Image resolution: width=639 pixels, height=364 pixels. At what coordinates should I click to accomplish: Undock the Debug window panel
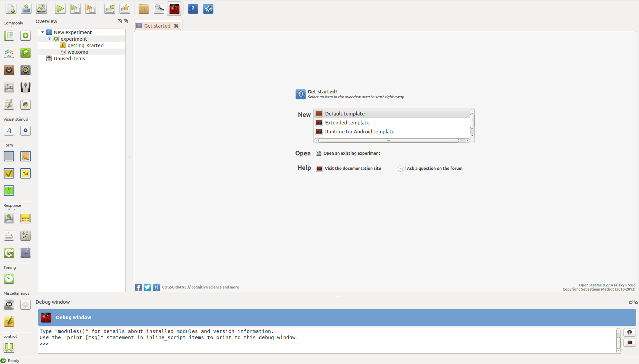(x=630, y=302)
